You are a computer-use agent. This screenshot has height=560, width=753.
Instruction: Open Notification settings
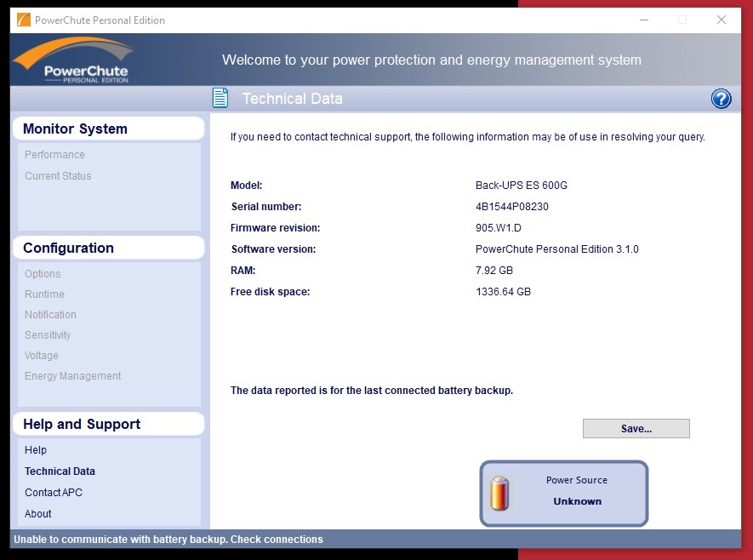point(50,315)
